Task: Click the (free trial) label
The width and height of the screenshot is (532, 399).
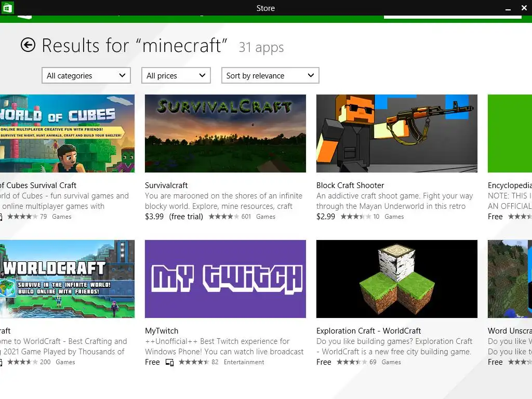Action: pyautogui.click(x=186, y=217)
